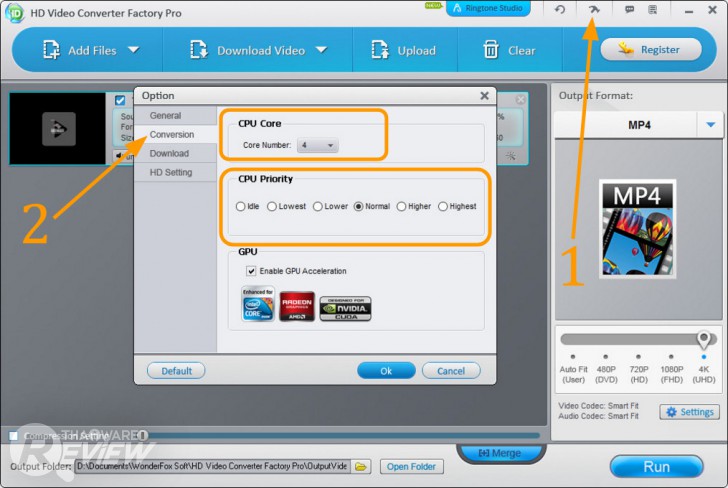
Task: Toggle the Compression Setting checkbox
Action: (x=14, y=436)
